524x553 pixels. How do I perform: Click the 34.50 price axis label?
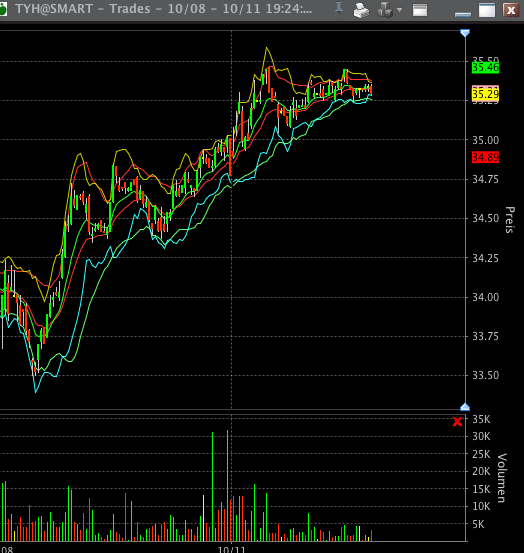point(486,219)
